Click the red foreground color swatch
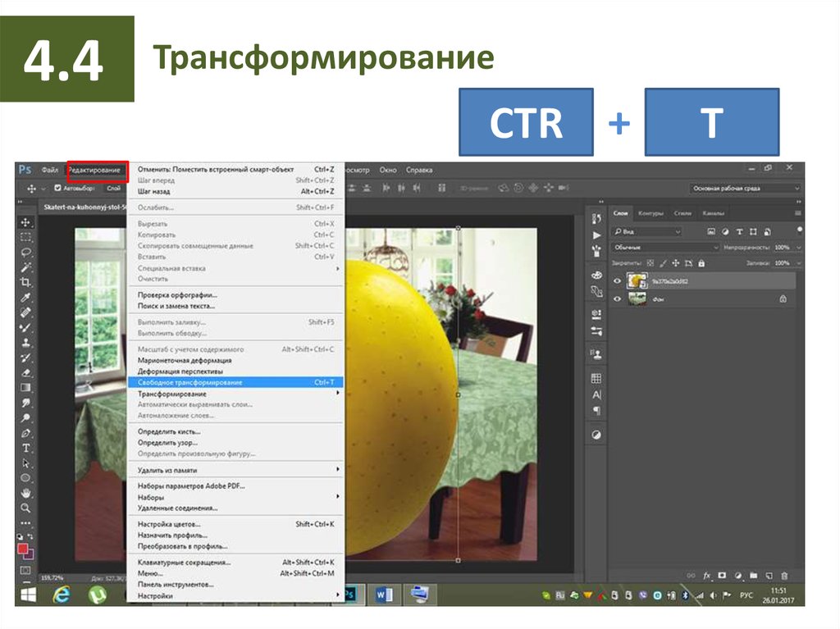The height and width of the screenshot is (629, 840). click(x=23, y=548)
